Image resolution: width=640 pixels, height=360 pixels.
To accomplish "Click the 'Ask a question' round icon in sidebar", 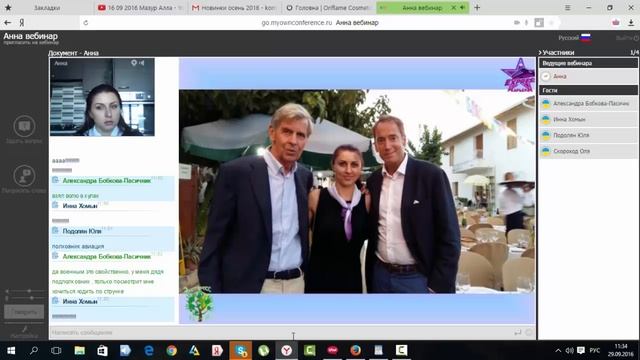I will pos(24,126).
